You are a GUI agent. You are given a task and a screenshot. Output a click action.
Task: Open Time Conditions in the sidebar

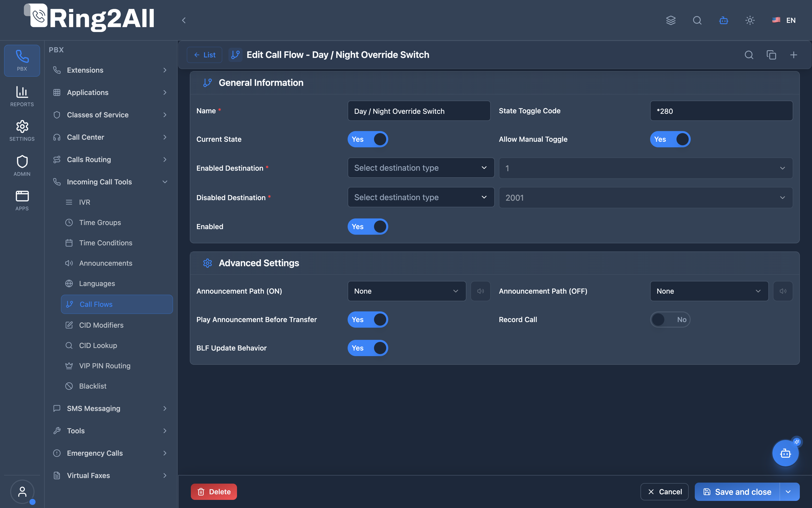coord(117,243)
